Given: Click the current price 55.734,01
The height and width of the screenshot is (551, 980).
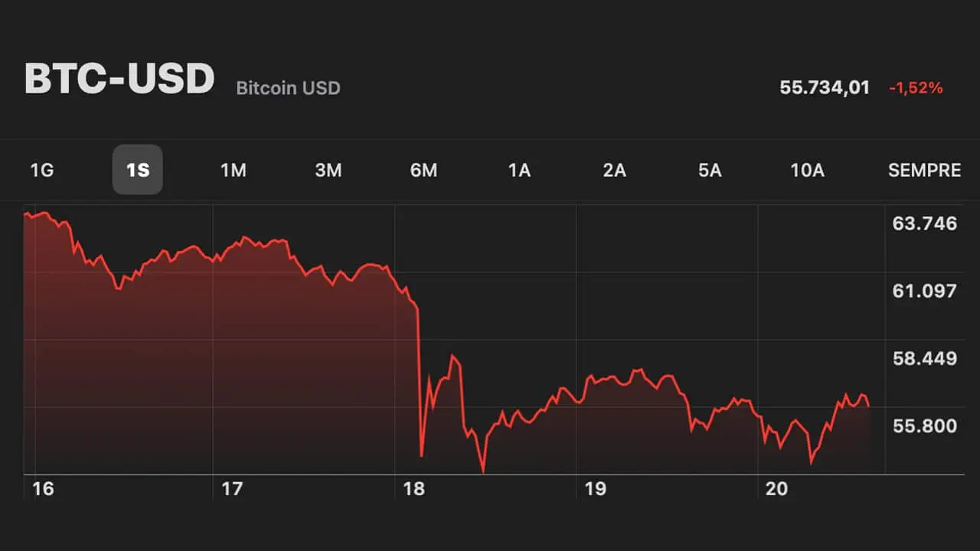Looking at the screenshot, I should tap(825, 88).
